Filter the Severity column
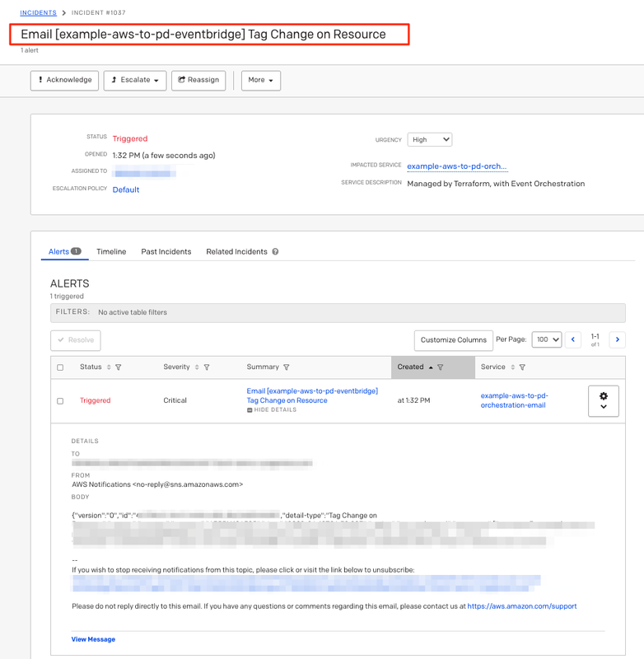The height and width of the screenshot is (659, 644). [x=207, y=367]
